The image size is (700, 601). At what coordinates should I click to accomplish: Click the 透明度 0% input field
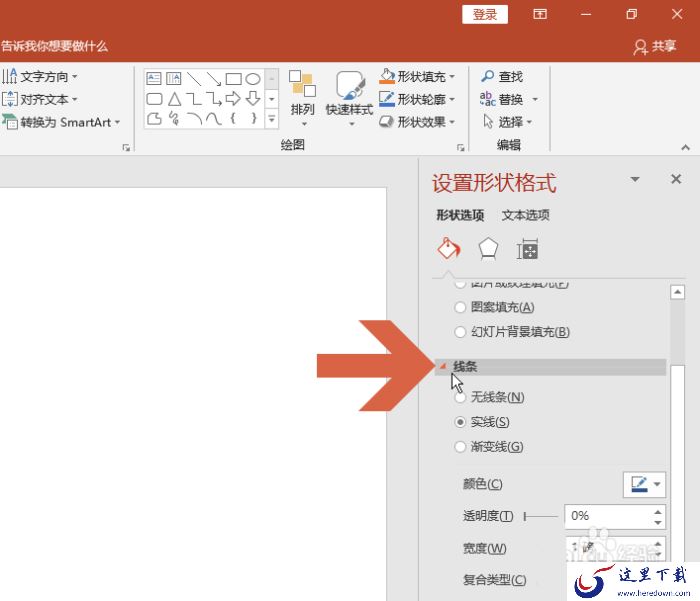pos(608,517)
